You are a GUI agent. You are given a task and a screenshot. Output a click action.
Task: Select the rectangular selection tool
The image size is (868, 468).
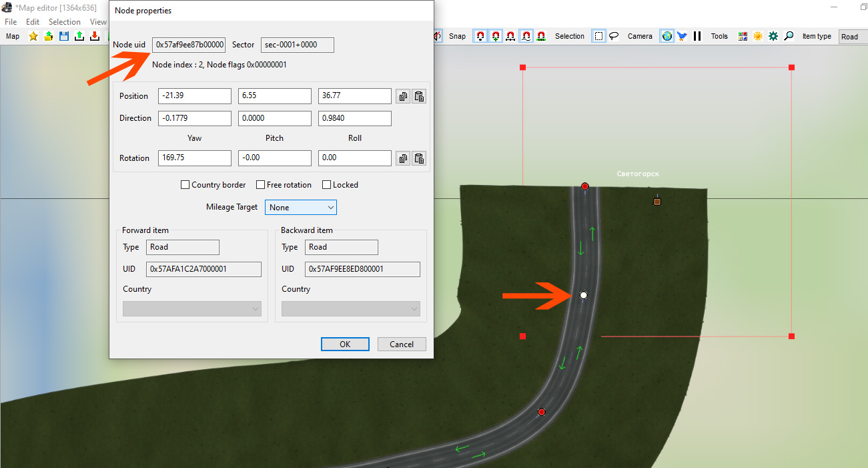[599, 36]
